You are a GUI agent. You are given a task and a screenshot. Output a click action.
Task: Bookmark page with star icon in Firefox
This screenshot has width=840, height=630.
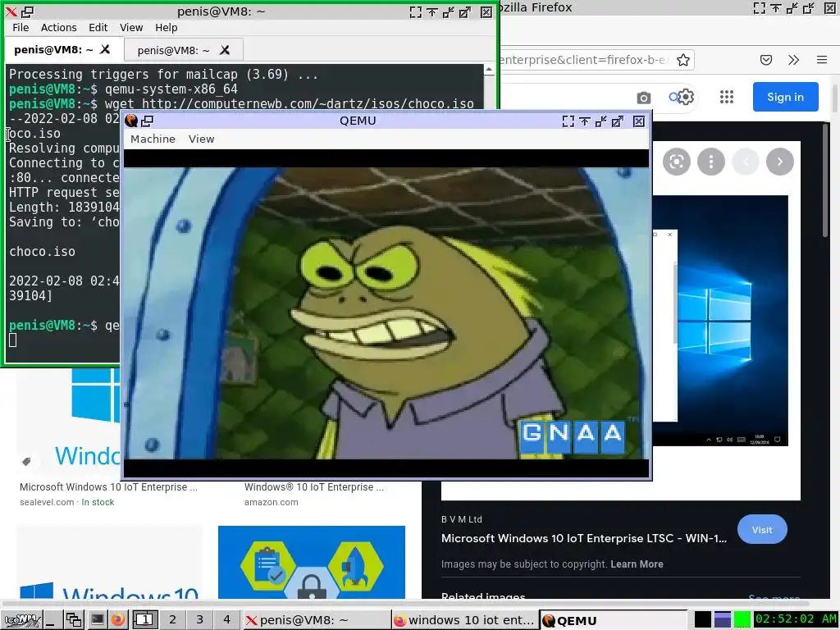[x=683, y=60]
